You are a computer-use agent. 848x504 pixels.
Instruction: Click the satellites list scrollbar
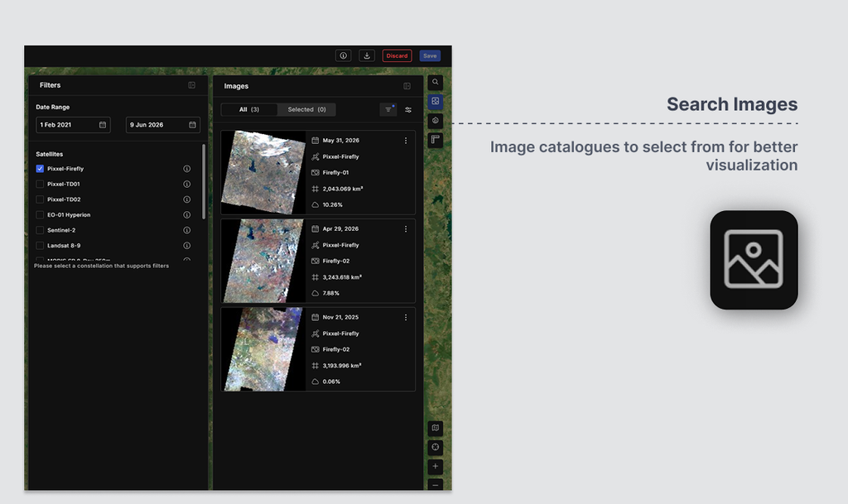(x=204, y=181)
